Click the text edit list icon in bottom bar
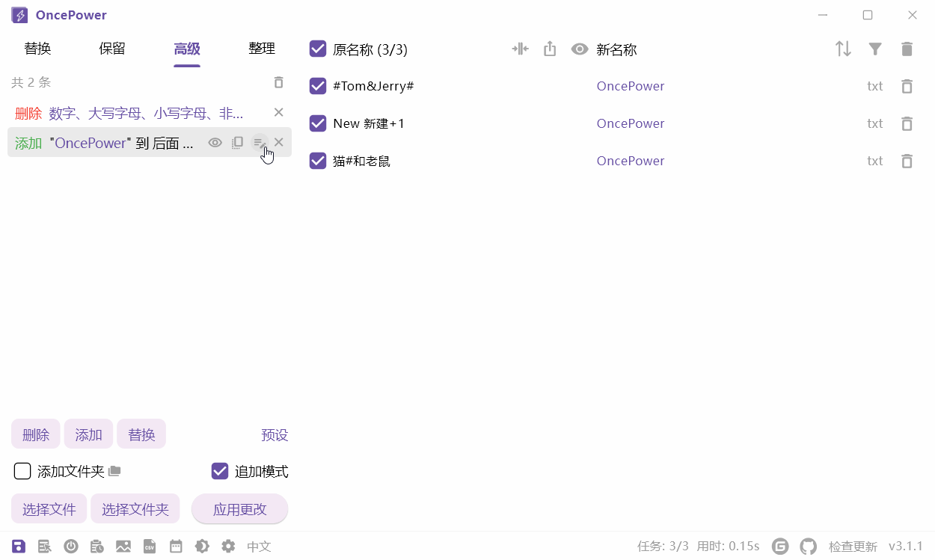 pos(45,547)
